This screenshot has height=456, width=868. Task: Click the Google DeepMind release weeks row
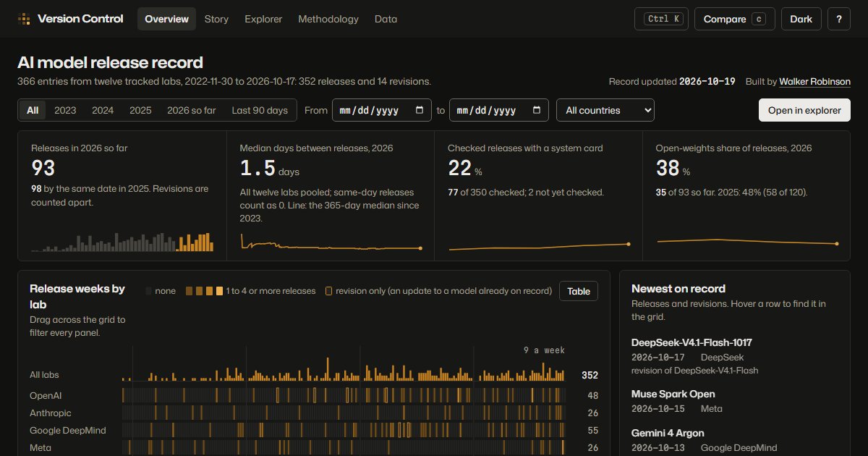pyautogui.click(x=344, y=430)
